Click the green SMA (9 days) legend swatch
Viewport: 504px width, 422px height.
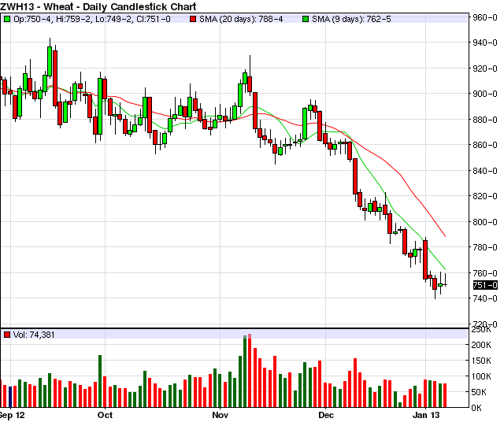pyautogui.click(x=306, y=19)
